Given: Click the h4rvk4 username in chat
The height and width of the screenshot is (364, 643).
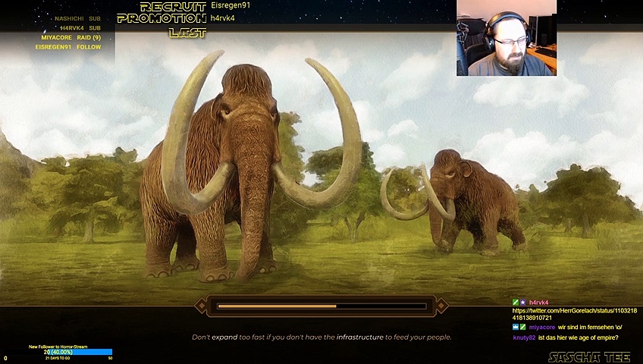Looking at the screenshot, I should click(539, 303).
